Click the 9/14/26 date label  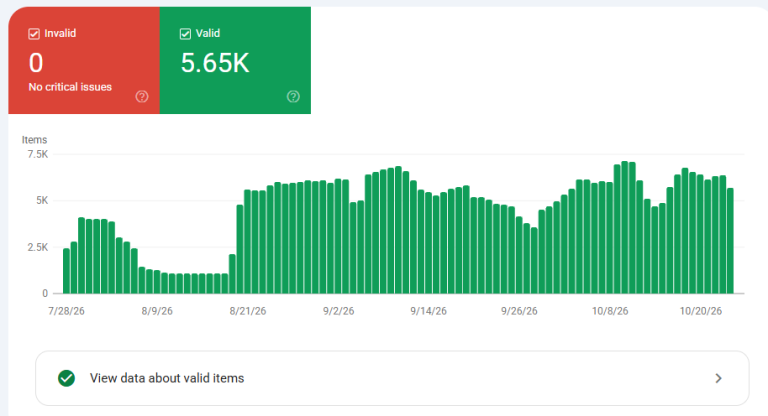[429, 311]
